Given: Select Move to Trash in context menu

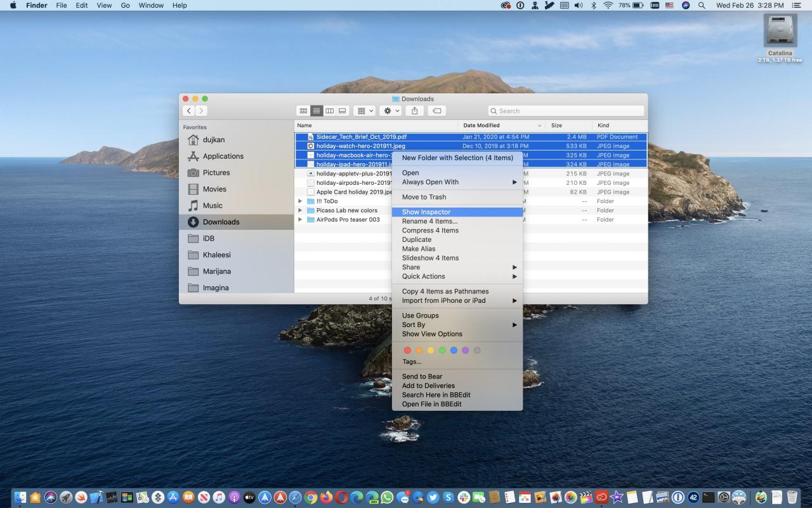Looking at the screenshot, I should click(x=424, y=197).
